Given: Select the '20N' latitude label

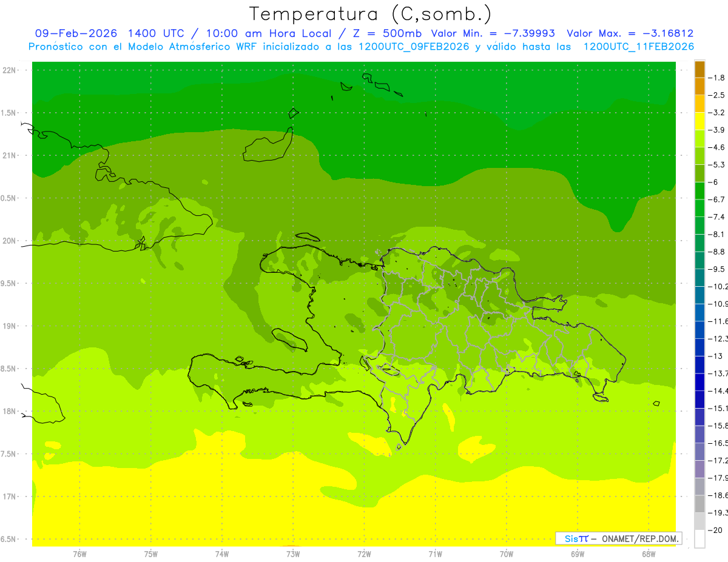Looking at the screenshot, I should point(10,241).
